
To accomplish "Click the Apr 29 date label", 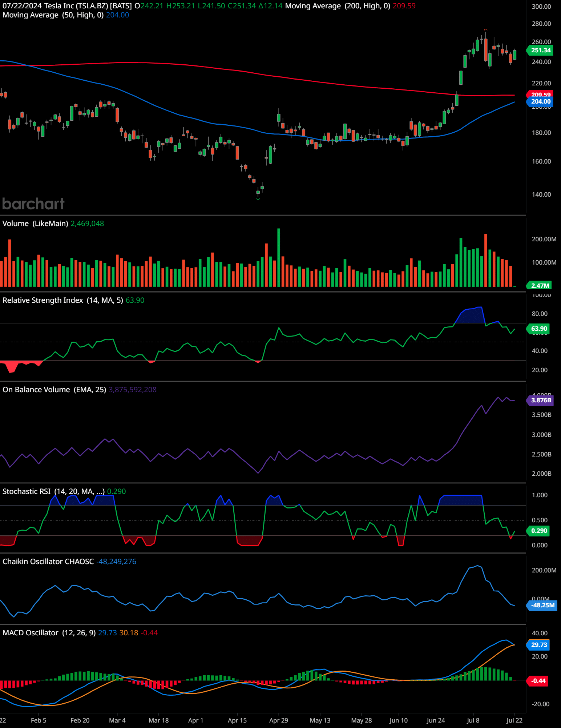I will [x=279, y=720].
